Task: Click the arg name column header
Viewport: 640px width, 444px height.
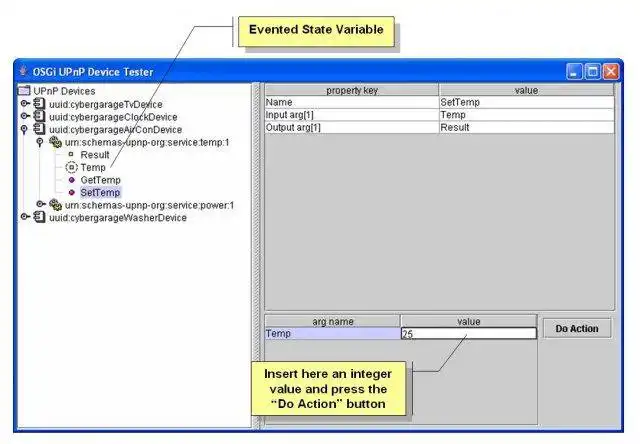Action: pos(333,322)
